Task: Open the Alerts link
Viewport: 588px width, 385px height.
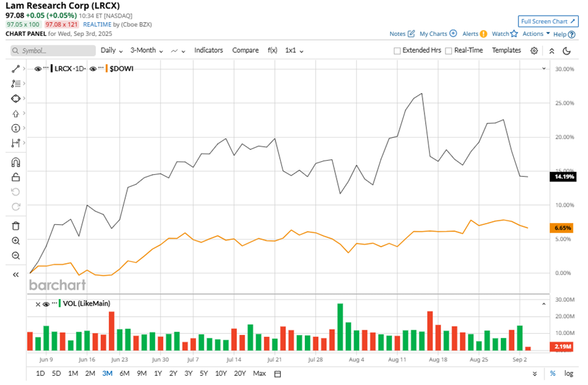Action: click(470, 34)
